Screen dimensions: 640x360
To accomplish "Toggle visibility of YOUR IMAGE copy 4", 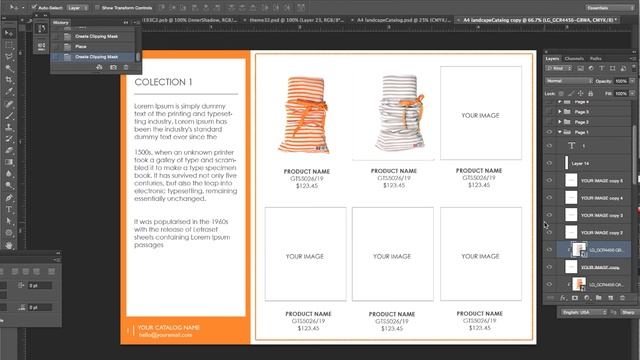I will (x=549, y=198).
